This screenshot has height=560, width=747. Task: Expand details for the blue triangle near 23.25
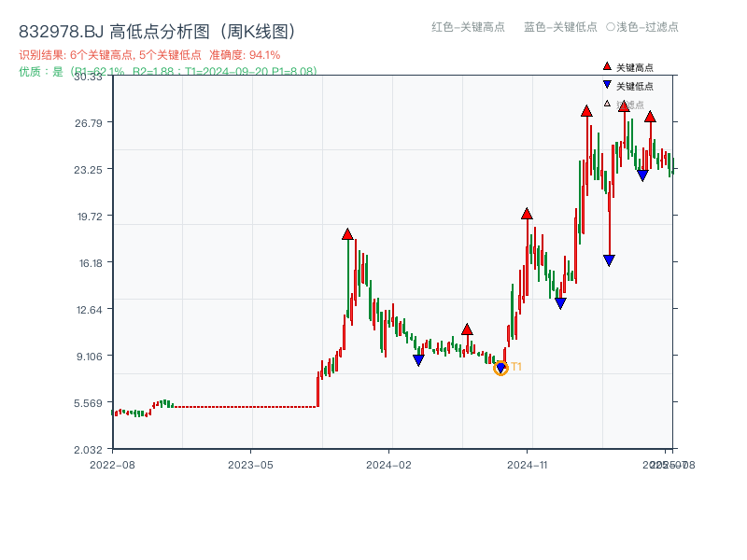click(641, 175)
